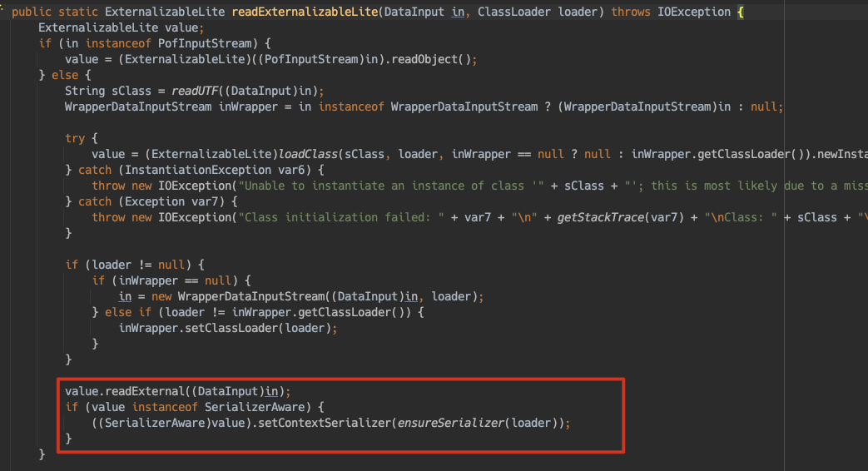Click the inWrapper variable in its declaration
Screen dimensions: 868x471
[x=248, y=107]
